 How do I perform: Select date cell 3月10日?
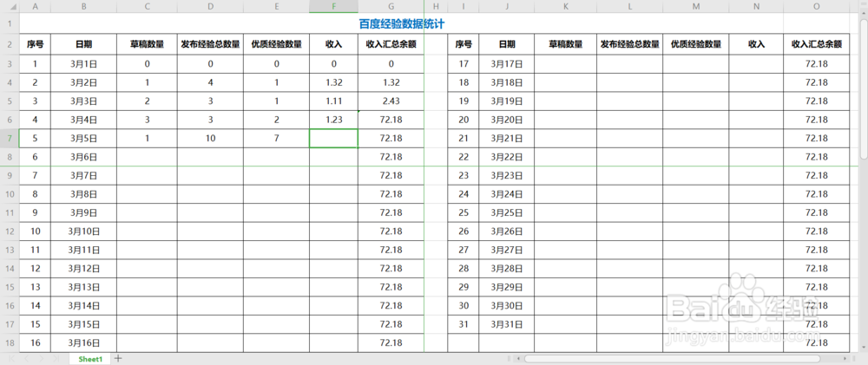83,231
